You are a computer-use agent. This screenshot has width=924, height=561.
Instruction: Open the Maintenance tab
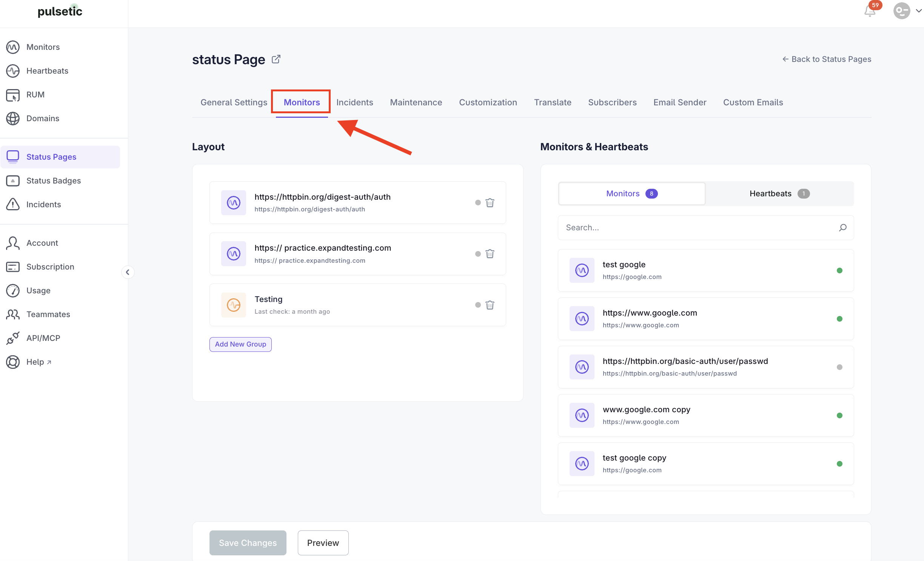click(416, 102)
